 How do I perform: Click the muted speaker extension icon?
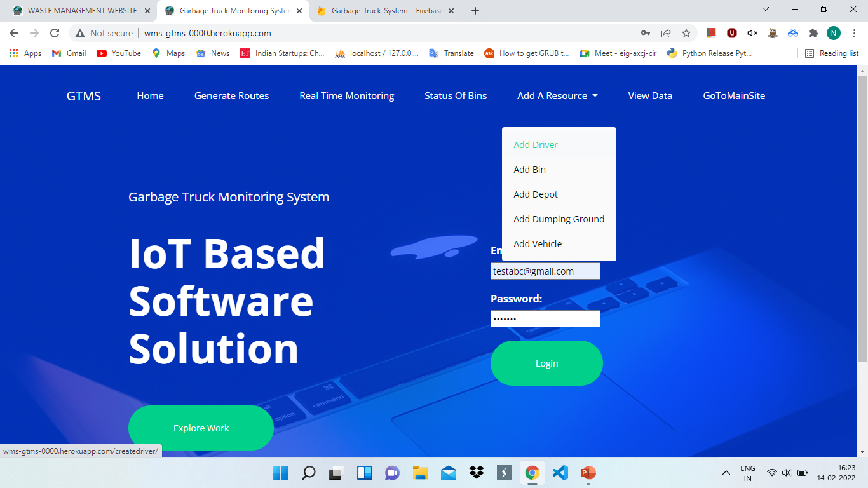coord(752,33)
